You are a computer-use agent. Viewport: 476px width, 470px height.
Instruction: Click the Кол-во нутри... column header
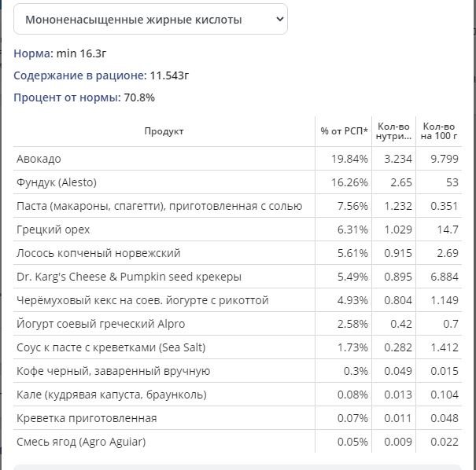click(x=393, y=131)
